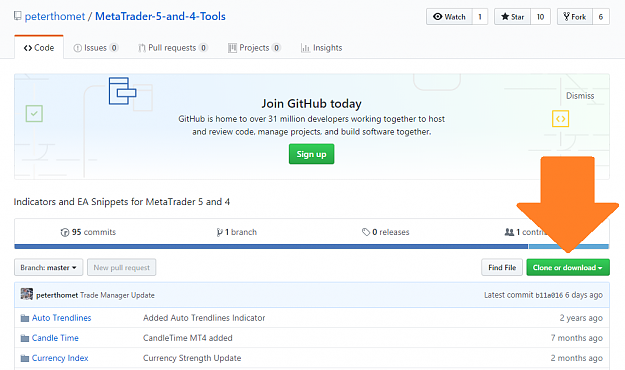Switch to the Code tab
This screenshot has height=370, width=625.
pyautogui.click(x=39, y=47)
